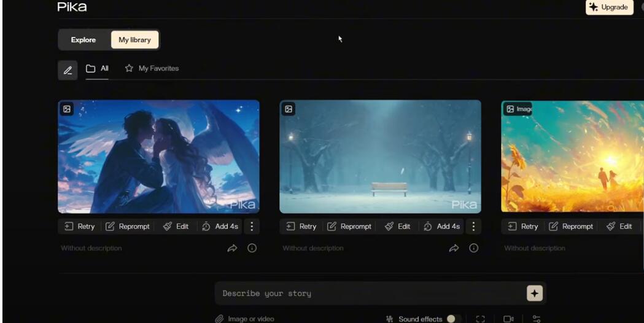Select the My library tab
Viewport: 644px width, 323px height.
click(134, 40)
